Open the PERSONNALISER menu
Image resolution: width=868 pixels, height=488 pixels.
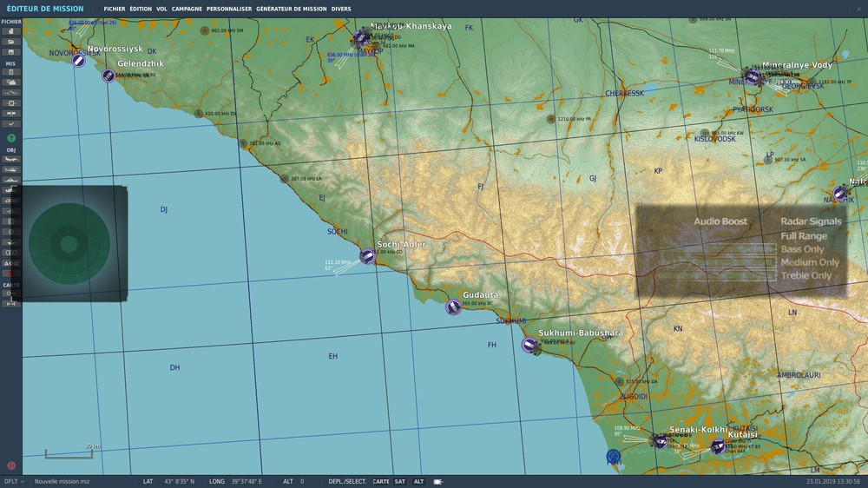click(229, 9)
